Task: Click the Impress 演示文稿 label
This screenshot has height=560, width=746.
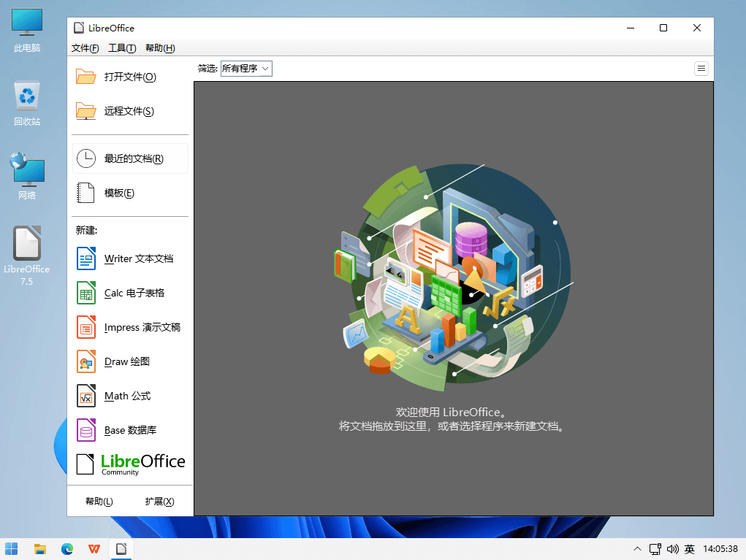Action: [x=142, y=327]
